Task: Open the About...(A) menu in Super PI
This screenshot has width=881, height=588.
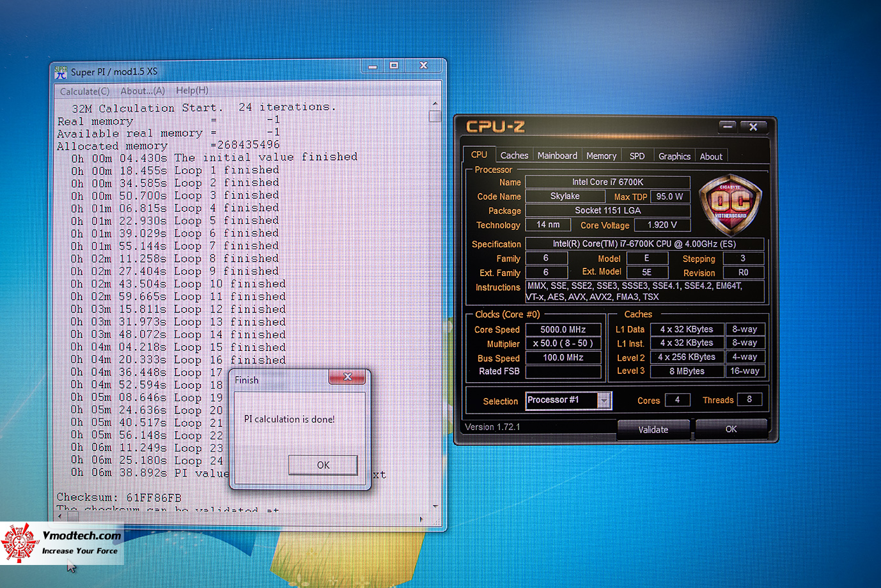Action: point(143,91)
